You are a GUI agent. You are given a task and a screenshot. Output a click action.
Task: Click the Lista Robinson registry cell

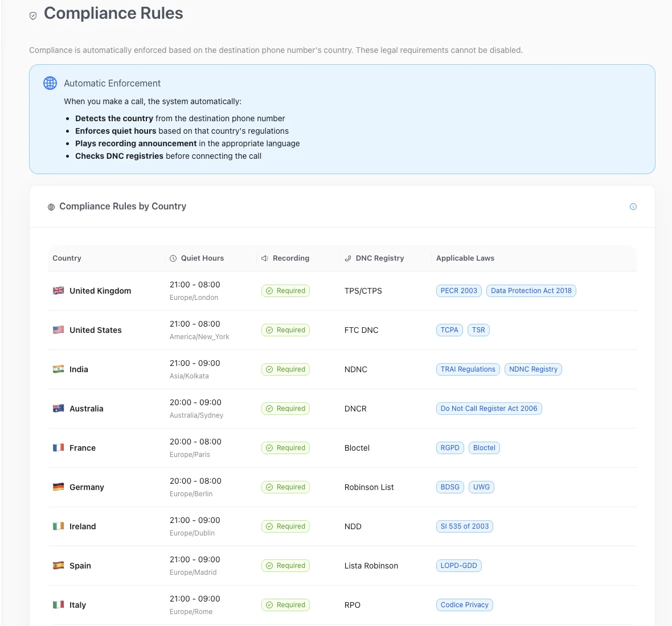[x=371, y=566]
